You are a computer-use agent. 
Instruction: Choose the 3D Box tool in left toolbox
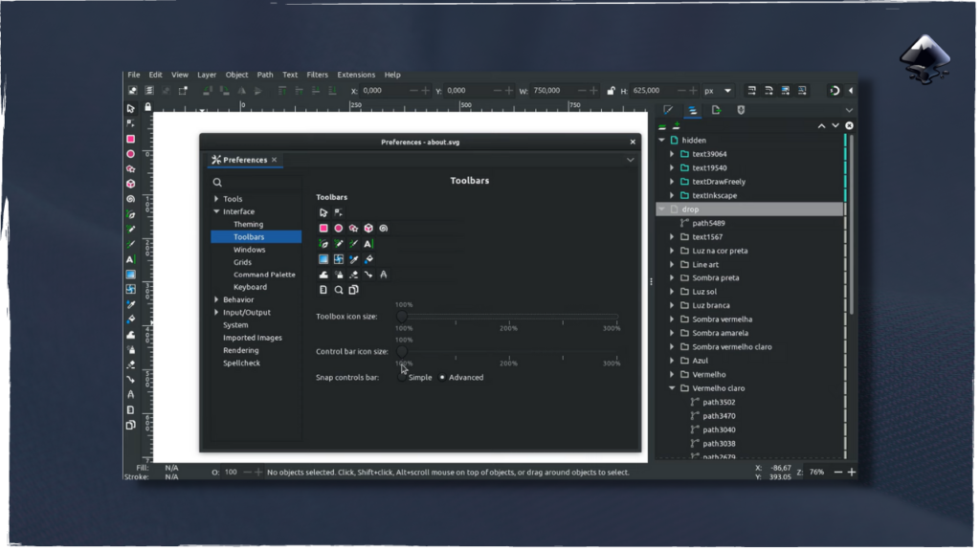[130, 185]
